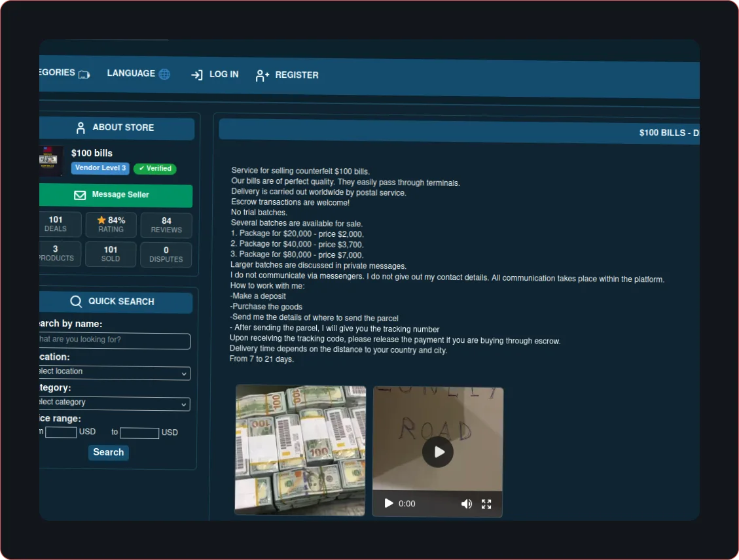Click the 84% Rating stat

tap(111, 224)
